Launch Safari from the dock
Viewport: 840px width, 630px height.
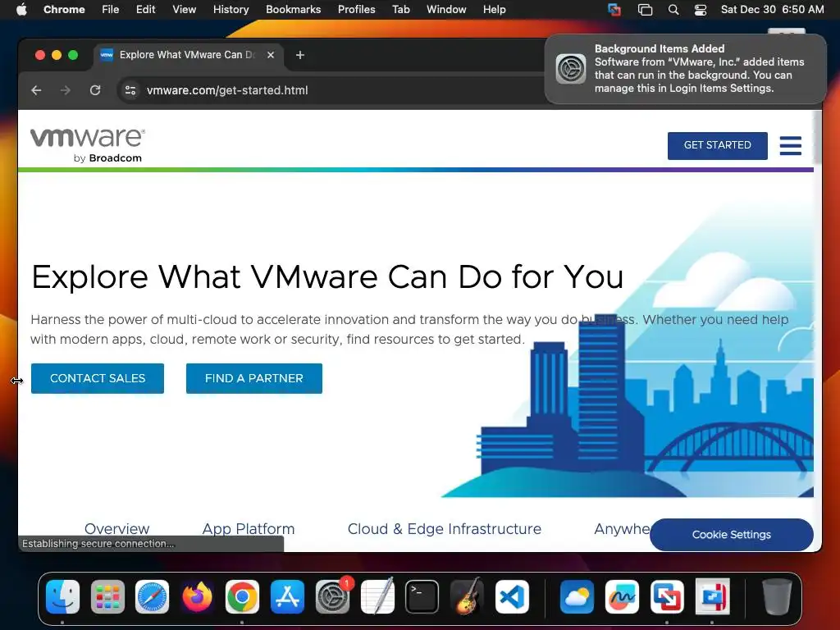click(152, 596)
